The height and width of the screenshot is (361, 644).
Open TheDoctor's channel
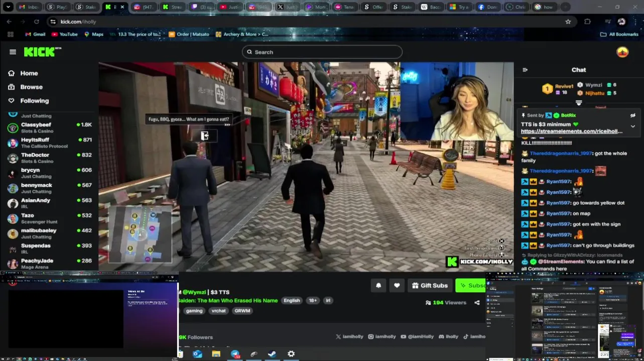pos(49,157)
